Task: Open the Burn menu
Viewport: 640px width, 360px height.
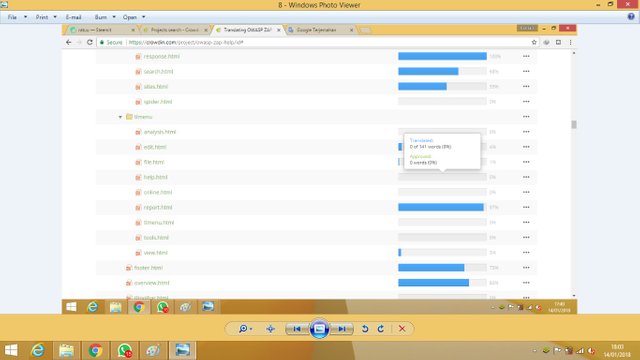Action: (x=100, y=17)
